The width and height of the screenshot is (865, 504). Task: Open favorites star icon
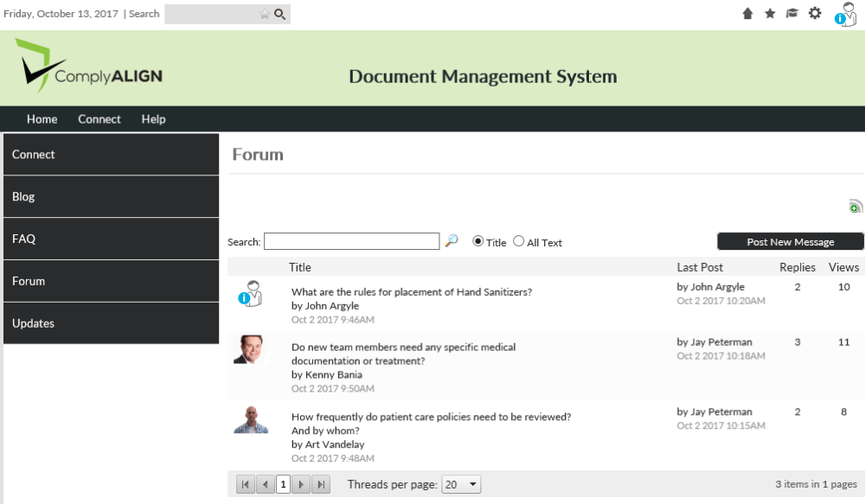coord(770,14)
